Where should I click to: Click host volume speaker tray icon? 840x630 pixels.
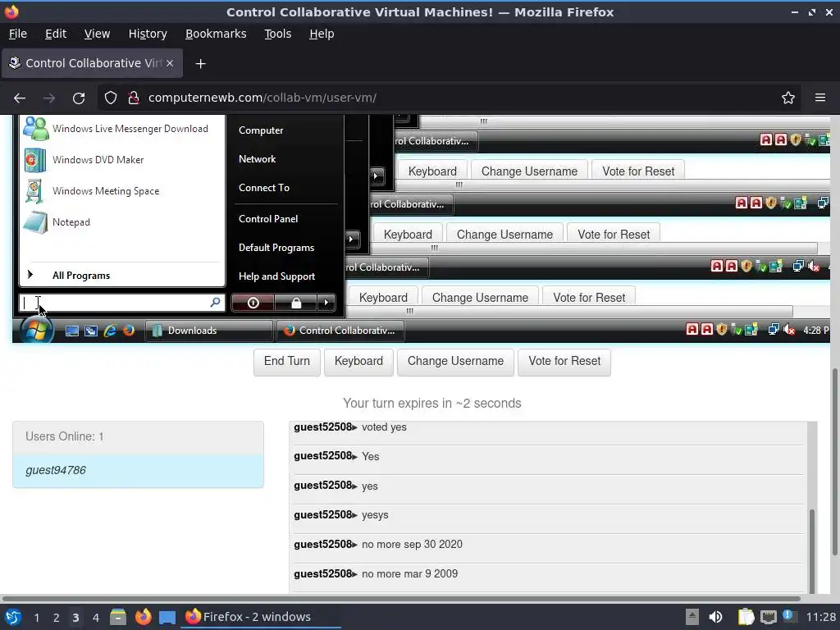point(715,617)
